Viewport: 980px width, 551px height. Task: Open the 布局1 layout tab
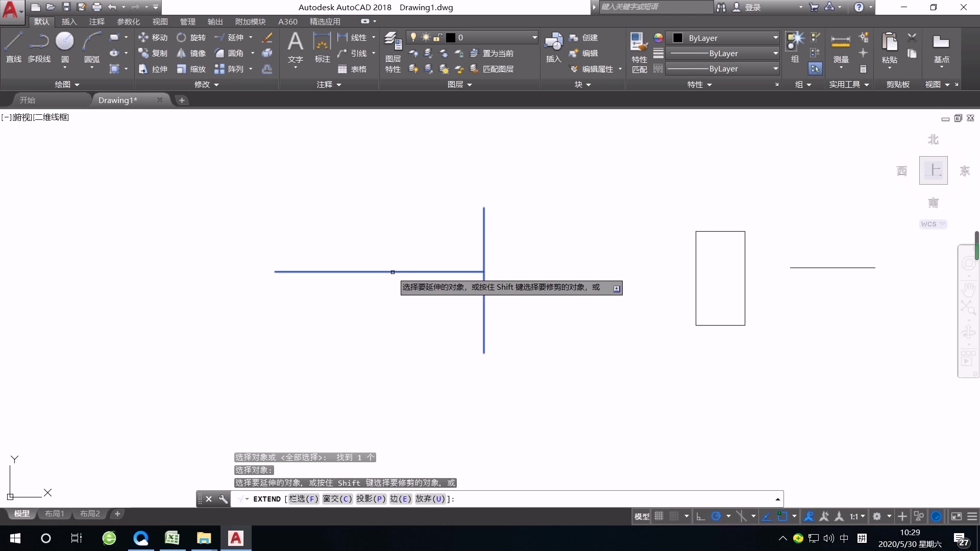click(54, 514)
